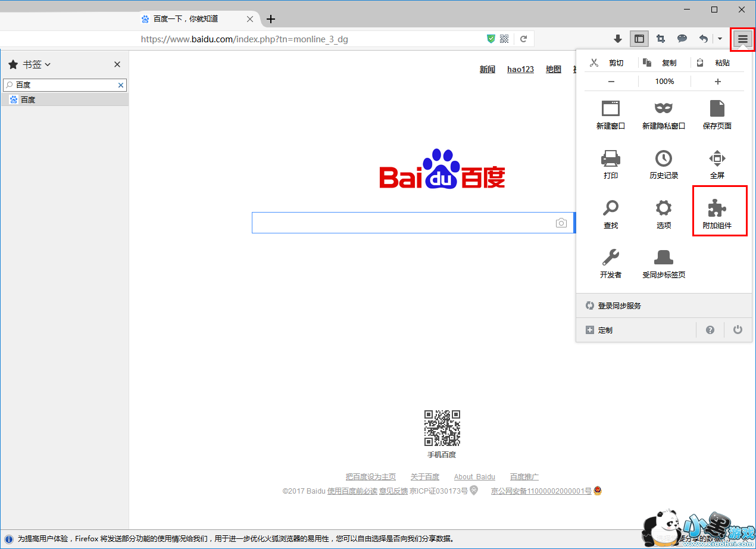756x549 pixels.
Task: Open a new tab with the plus button
Action: tap(271, 19)
